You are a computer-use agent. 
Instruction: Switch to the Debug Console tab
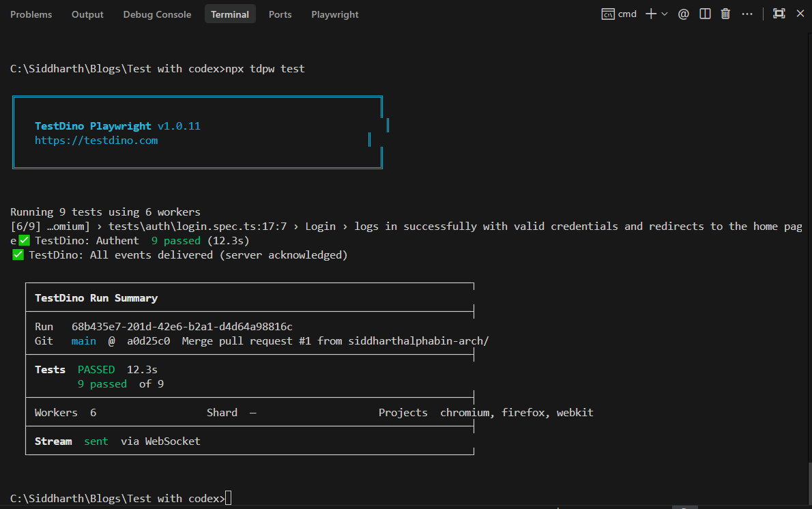(x=157, y=14)
